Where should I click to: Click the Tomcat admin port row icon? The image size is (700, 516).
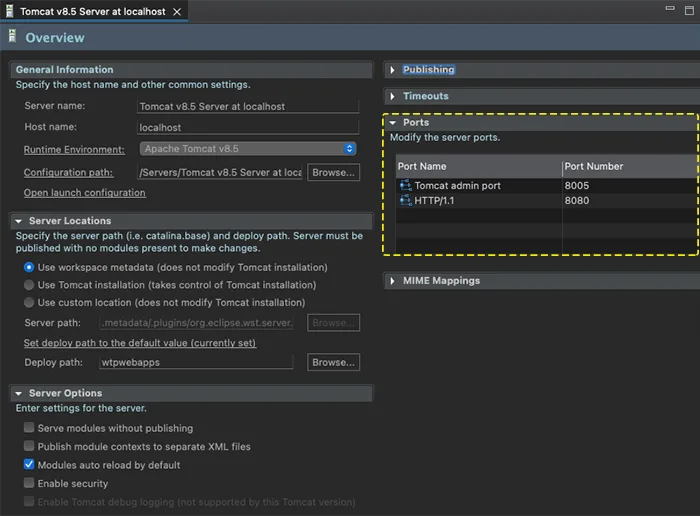(x=405, y=185)
